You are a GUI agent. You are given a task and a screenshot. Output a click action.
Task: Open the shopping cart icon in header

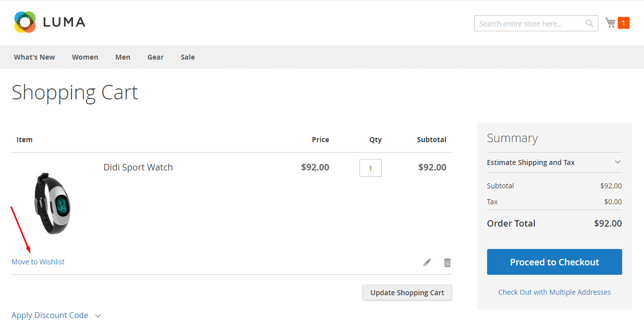click(610, 23)
